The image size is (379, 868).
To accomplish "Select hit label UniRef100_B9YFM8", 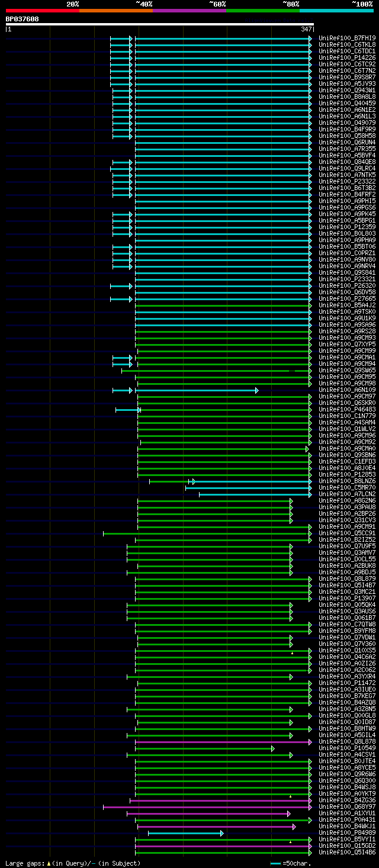I will point(347,631).
